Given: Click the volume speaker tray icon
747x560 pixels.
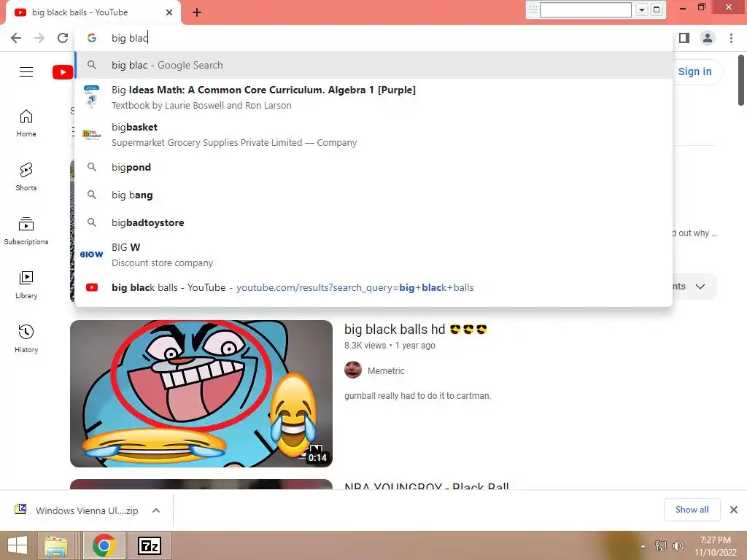Looking at the screenshot, I should point(678,546).
